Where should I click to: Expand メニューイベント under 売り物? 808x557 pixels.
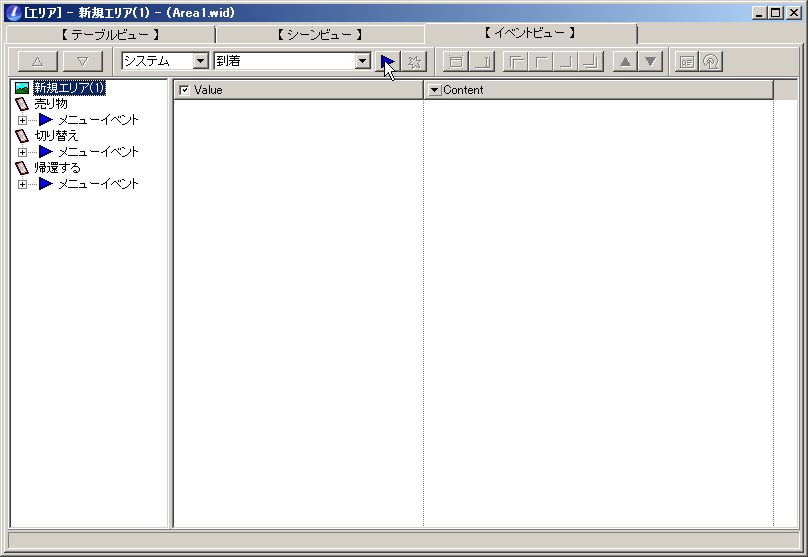tap(22, 120)
